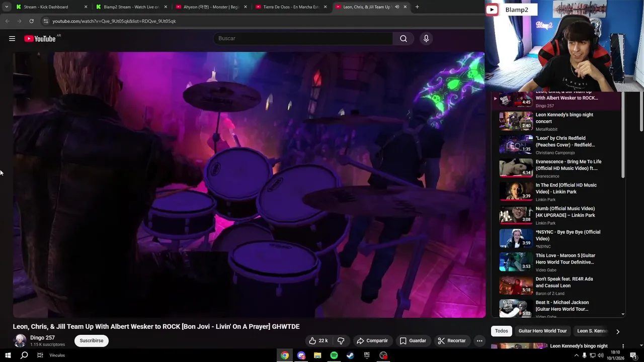This screenshot has width=644, height=362.
Task: Select the Todos filter chip
Action: (x=502, y=331)
